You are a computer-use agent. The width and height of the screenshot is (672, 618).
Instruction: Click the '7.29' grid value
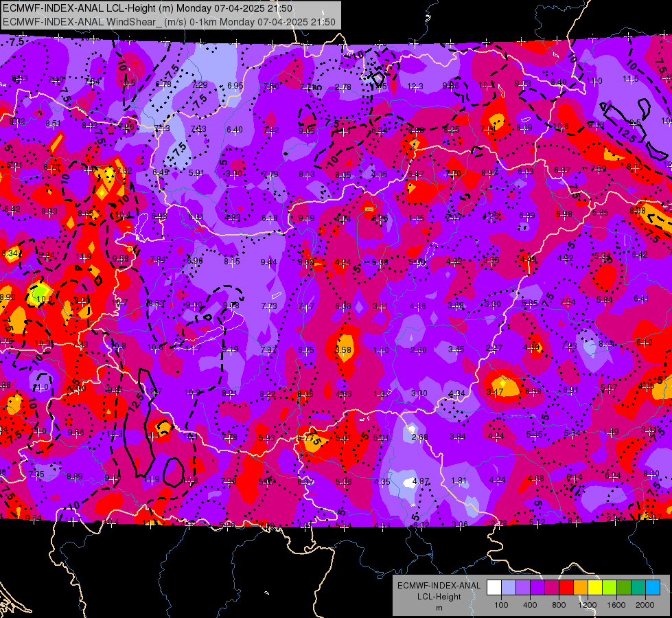200,85
